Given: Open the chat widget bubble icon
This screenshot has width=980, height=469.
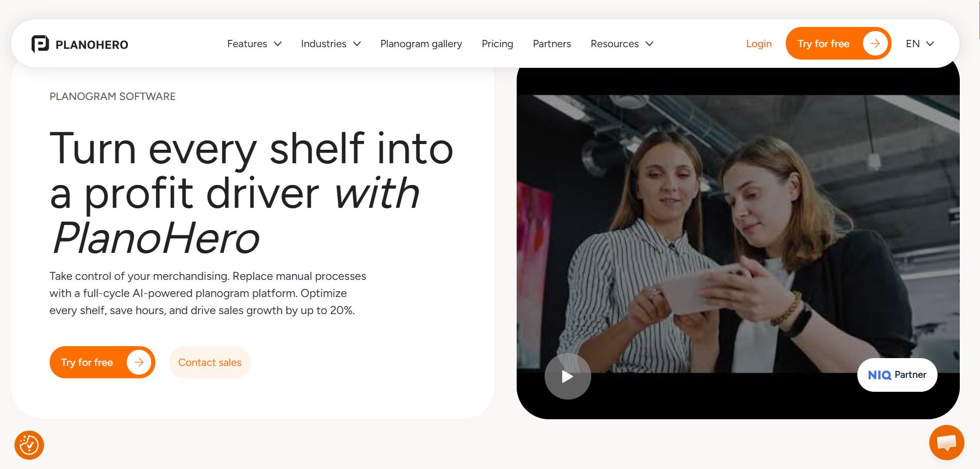Looking at the screenshot, I should click(x=946, y=443).
